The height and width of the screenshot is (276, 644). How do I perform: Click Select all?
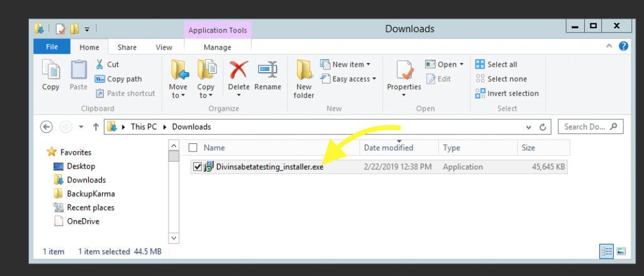[496, 65]
